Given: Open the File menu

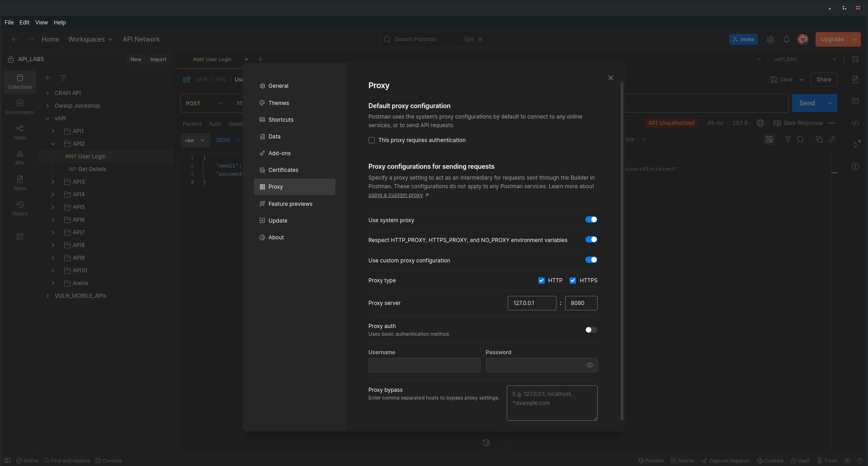Looking at the screenshot, I should 9,22.
